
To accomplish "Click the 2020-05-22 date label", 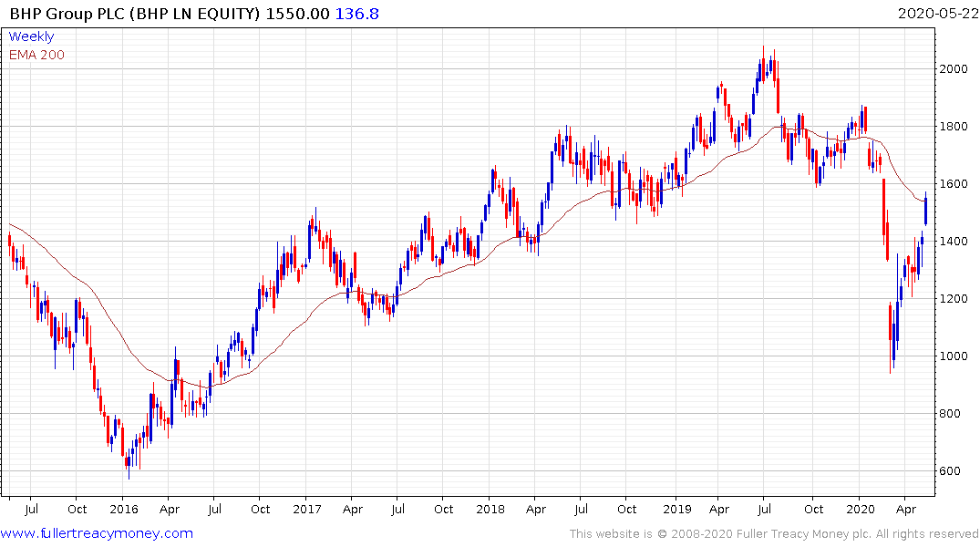I will 935,13.
